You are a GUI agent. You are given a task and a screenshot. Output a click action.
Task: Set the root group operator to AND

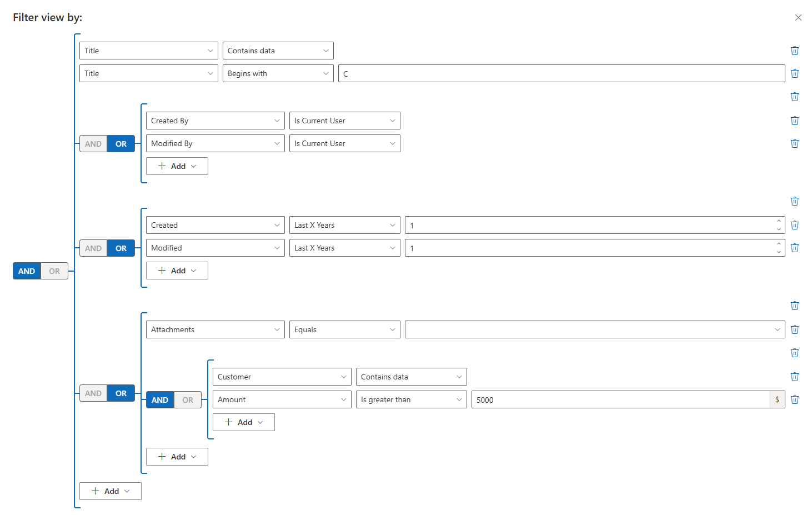(x=27, y=271)
